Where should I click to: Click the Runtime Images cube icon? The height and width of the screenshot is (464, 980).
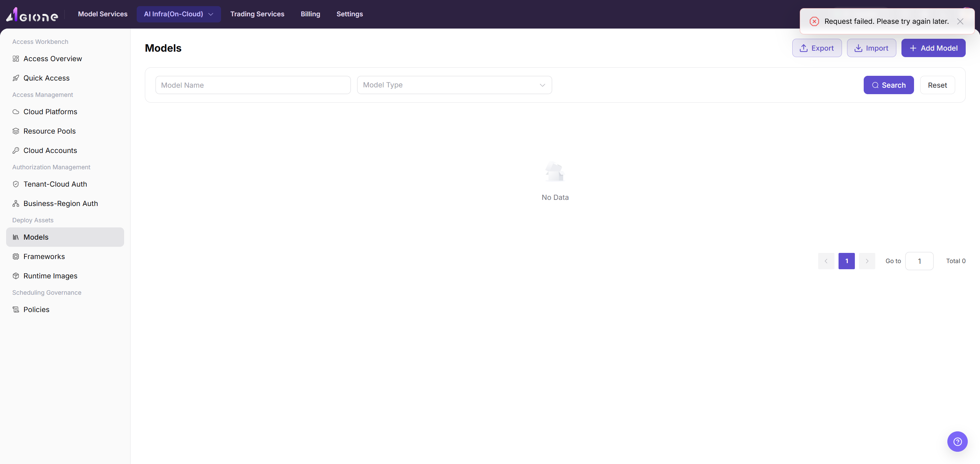[x=16, y=276]
